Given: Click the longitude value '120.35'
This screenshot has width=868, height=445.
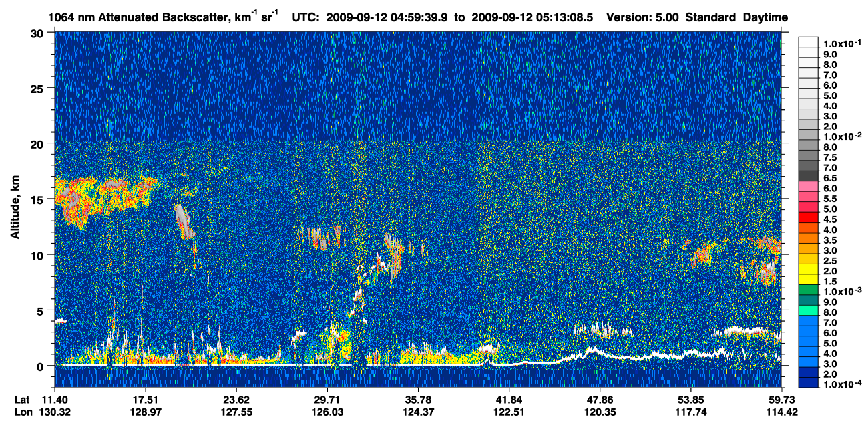Looking at the screenshot, I should 600,412.
